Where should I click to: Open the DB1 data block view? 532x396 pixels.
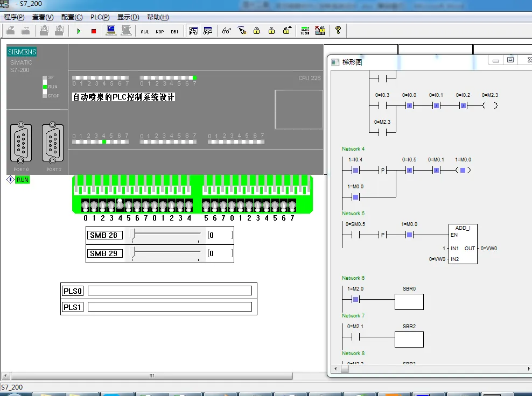tap(174, 31)
